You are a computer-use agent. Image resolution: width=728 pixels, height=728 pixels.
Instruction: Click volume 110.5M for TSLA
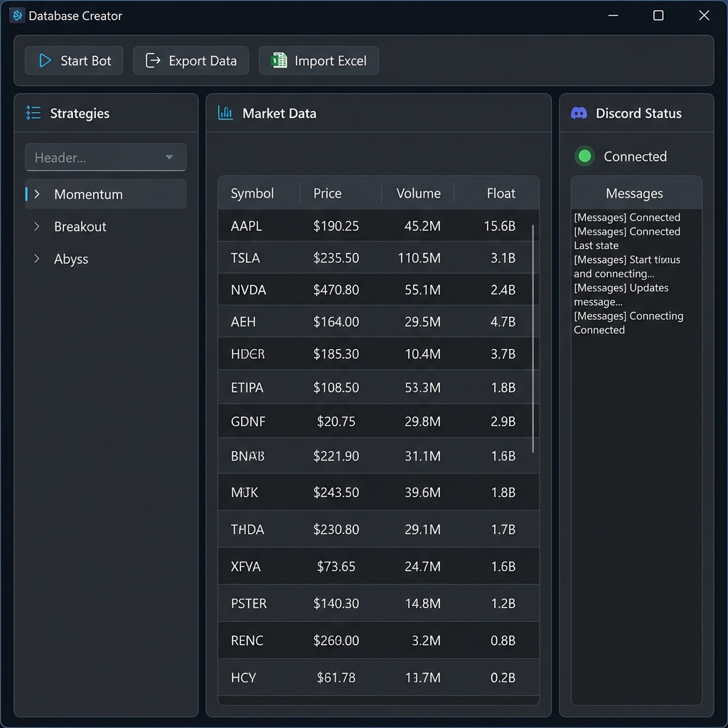(419, 258)
